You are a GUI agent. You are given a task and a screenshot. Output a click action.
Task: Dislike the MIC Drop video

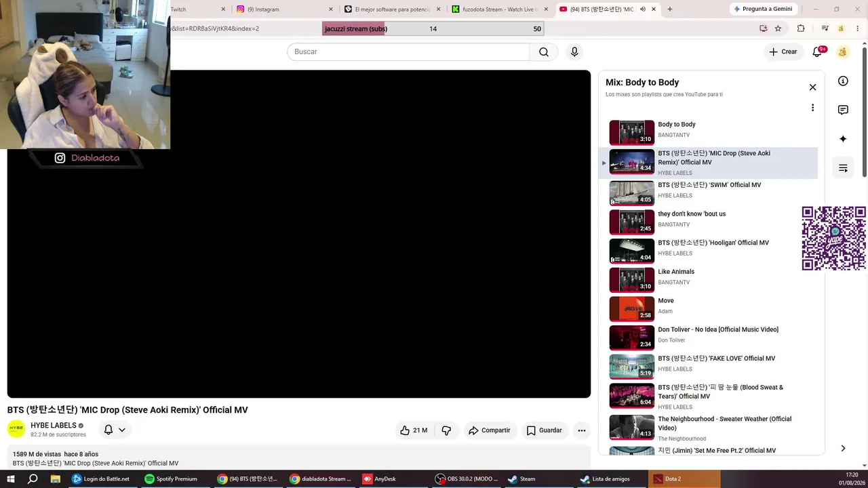[446, 430]
